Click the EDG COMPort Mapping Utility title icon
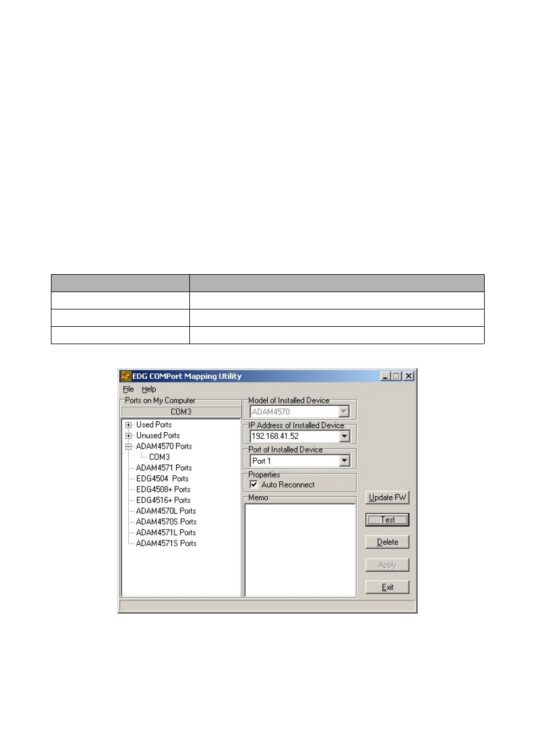Viewport: 535px width, 756px height. click(126, 376)
